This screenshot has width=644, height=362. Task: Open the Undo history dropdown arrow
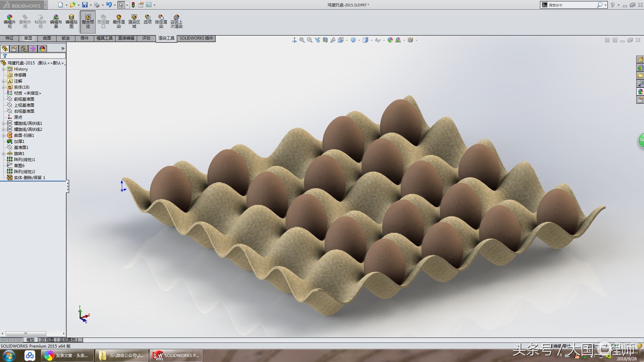pos(115,5)
